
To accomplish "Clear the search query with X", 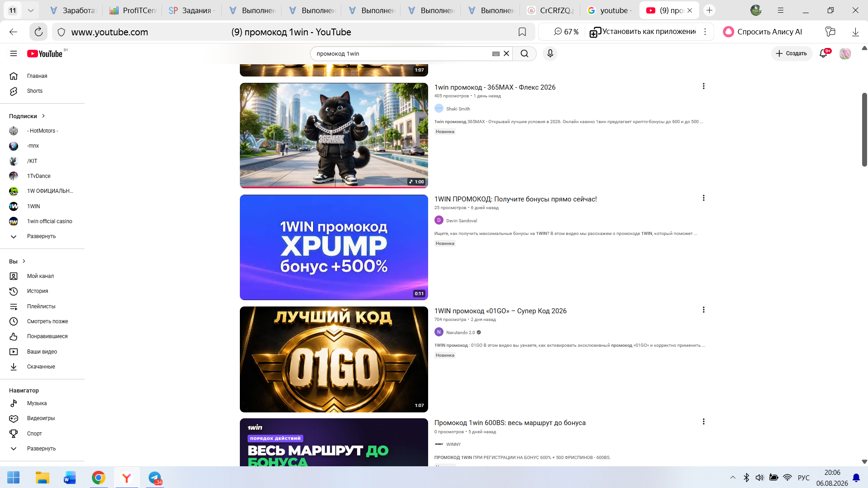I will click(506, 53).
